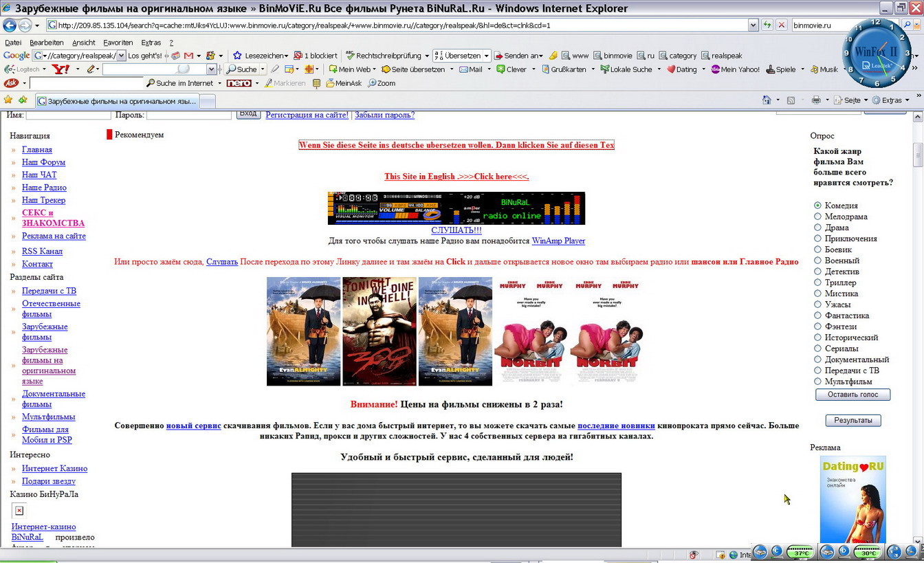Click the Zoom magnifier toolbar item
This screenshot has width=924, height=563.
tap(382, 83)
